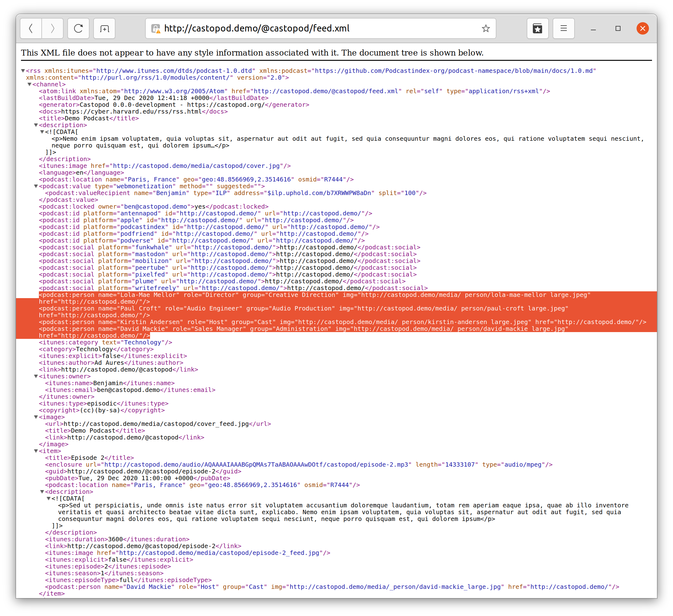673x616 pixels.
Task: Click the channel podcast:location Paris line
Action: pyautogui.click(x=196, y=180)
